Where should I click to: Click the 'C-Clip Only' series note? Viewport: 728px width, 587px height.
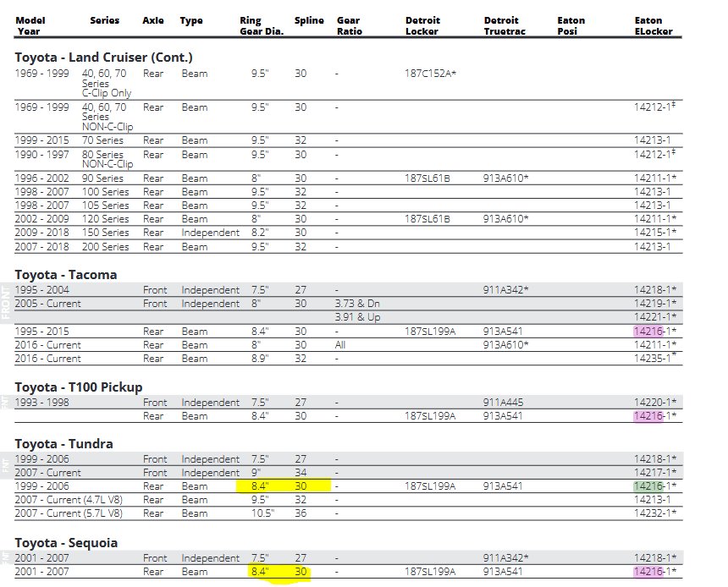(x=107, y=93)
